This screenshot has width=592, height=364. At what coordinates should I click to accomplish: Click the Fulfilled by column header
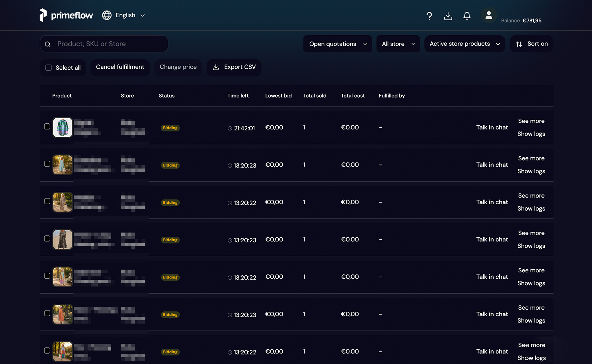click(x=392, y=96)
